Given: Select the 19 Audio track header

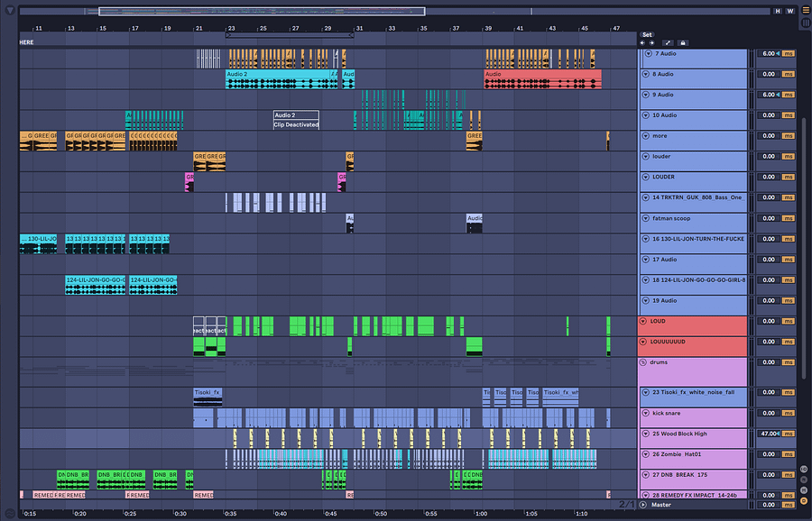Looking at the screenshot, I should (694, 306).
